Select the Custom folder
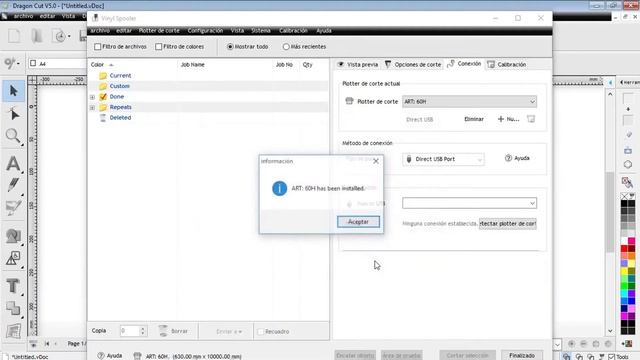Viewport: 640px width, 360px height. tap(119, 86)
